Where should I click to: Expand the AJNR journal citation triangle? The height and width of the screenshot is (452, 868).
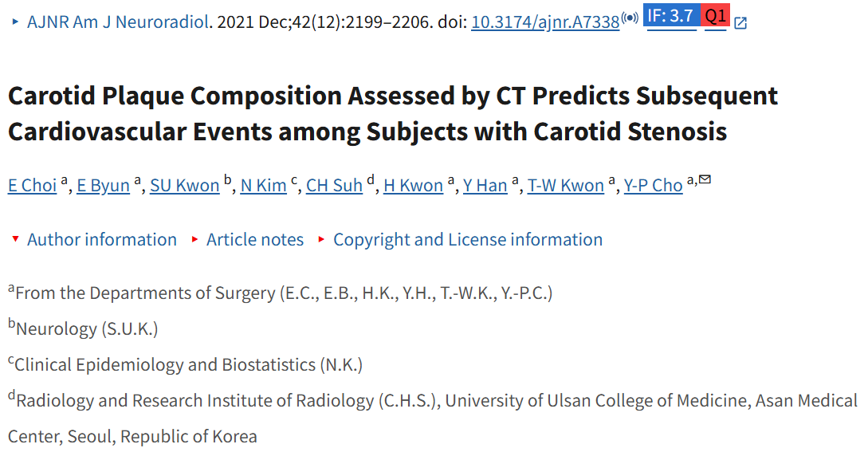coord(15,22)
